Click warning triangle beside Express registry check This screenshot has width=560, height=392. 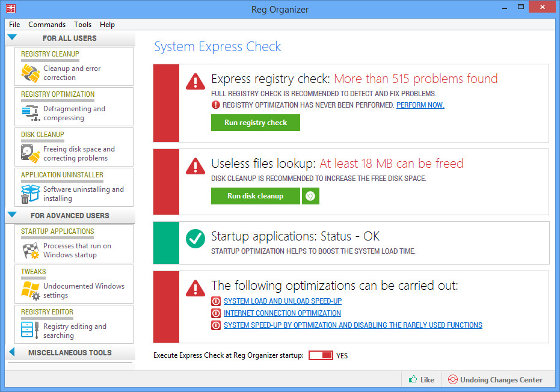coord(195,81)
